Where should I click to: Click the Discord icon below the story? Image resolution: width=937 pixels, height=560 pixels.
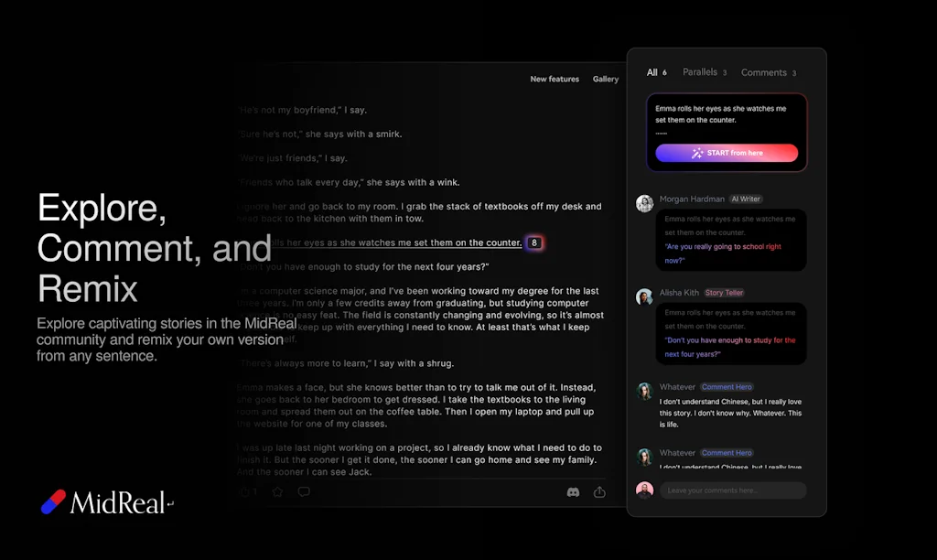click(574, 491)
